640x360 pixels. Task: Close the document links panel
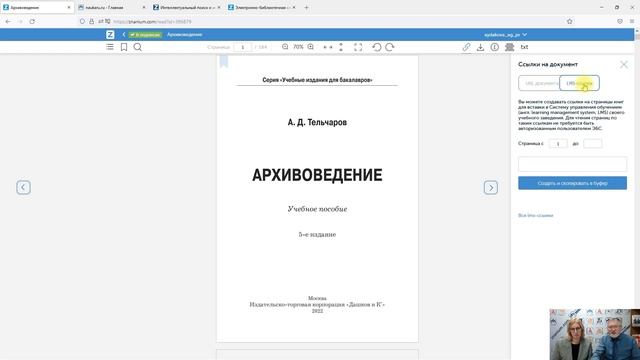pos(624,64)
